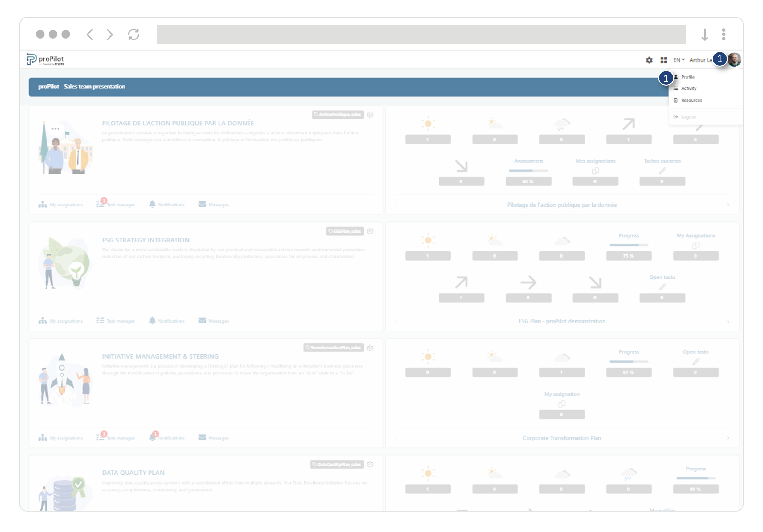Open My assignations on the Initiative Management card

60,438
